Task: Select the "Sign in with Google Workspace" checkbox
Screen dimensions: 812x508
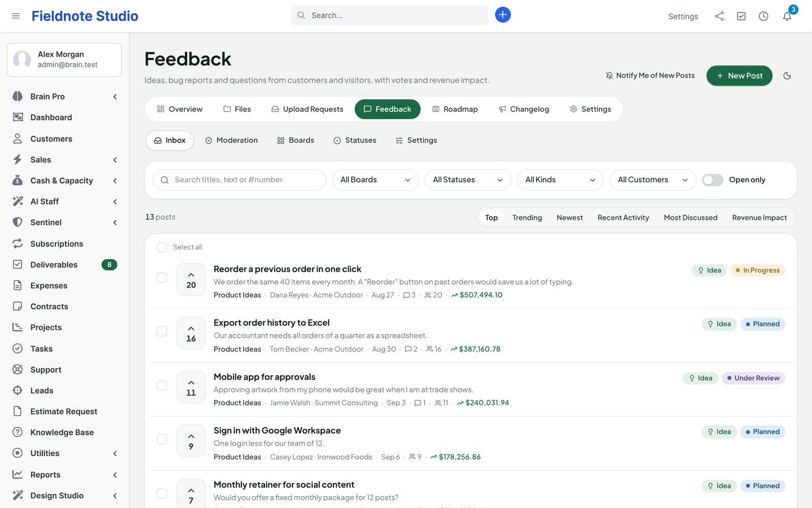Action: (x=162, y=439)
